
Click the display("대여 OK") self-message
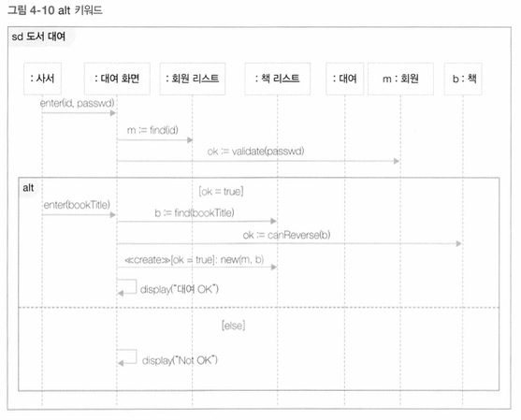pos(180,289)
